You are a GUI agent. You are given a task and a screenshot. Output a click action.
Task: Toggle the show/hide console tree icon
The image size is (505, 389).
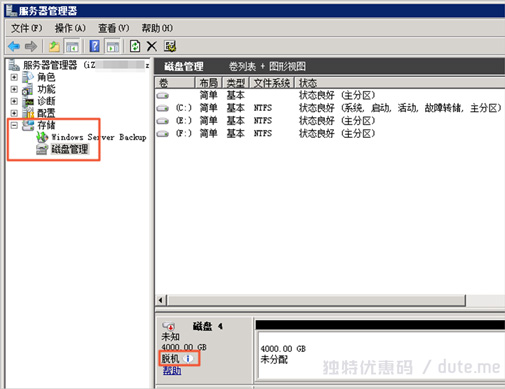click(x=72, y=46)
